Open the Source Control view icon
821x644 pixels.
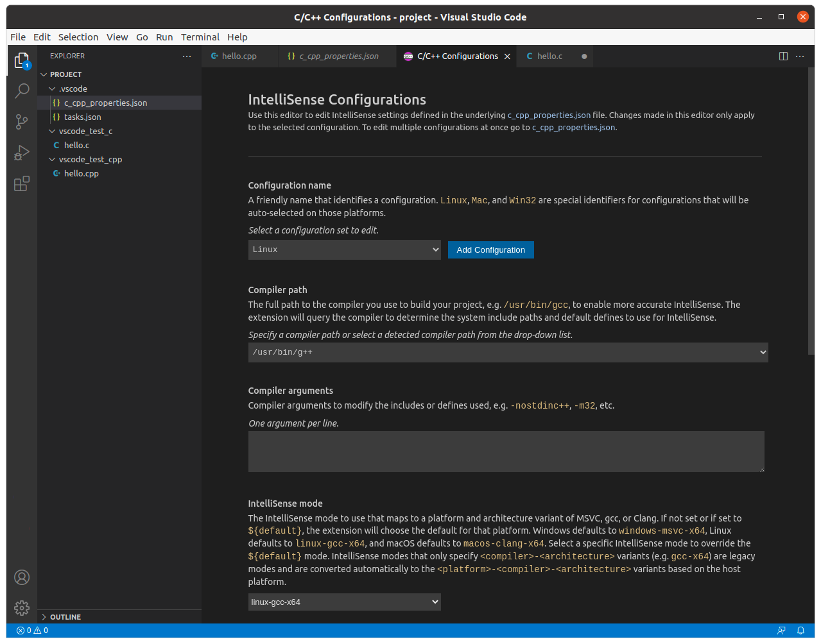point(22,122)
